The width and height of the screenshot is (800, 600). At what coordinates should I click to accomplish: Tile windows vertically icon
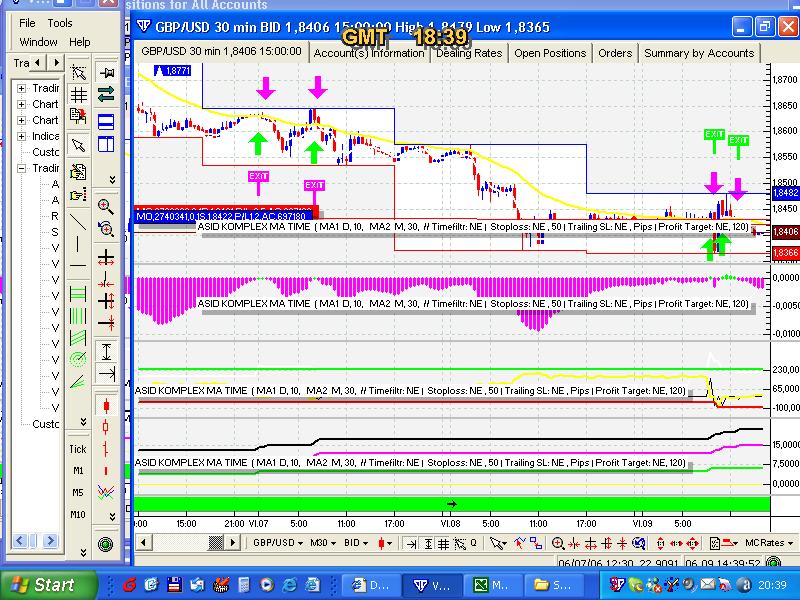[106, 144]
